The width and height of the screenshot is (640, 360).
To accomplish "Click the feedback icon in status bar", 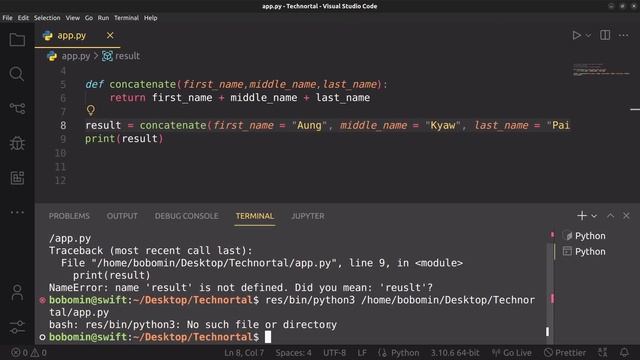I will [602, 353].
